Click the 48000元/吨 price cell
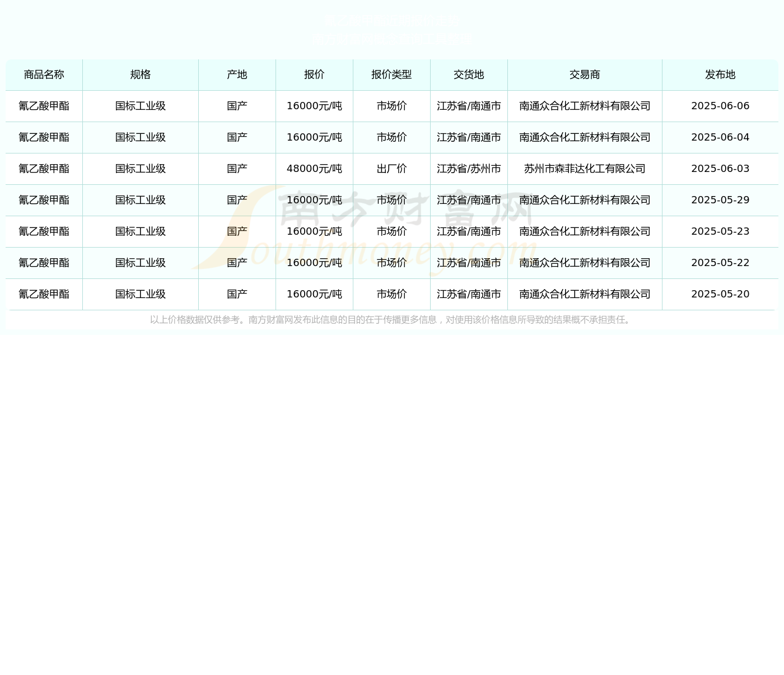Image resolution: width=784 pixels, height=675 pixels. (314, 169)
